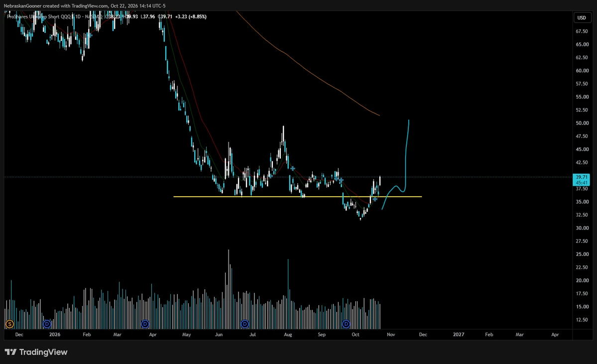The image size is (597, 364).
Task: Click the 20.00 price axis label
Action: [582, 281]
